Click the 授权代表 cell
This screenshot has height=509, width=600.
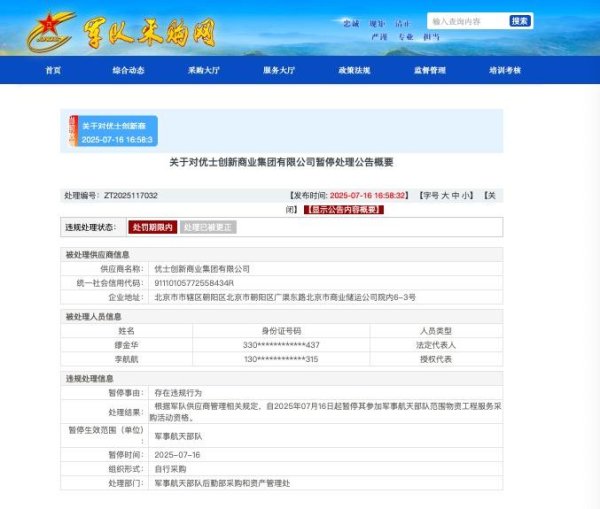coord(436,359)
